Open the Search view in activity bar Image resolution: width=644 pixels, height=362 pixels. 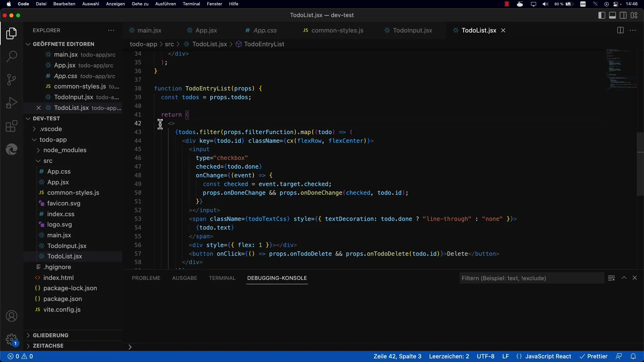[11, 56]
